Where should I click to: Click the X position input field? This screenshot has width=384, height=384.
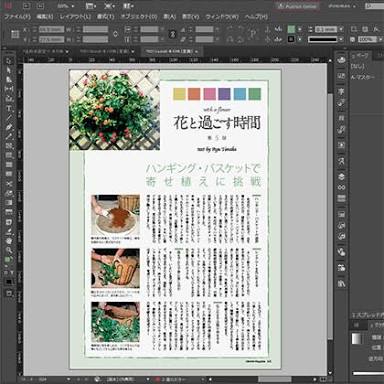[51, 29]
